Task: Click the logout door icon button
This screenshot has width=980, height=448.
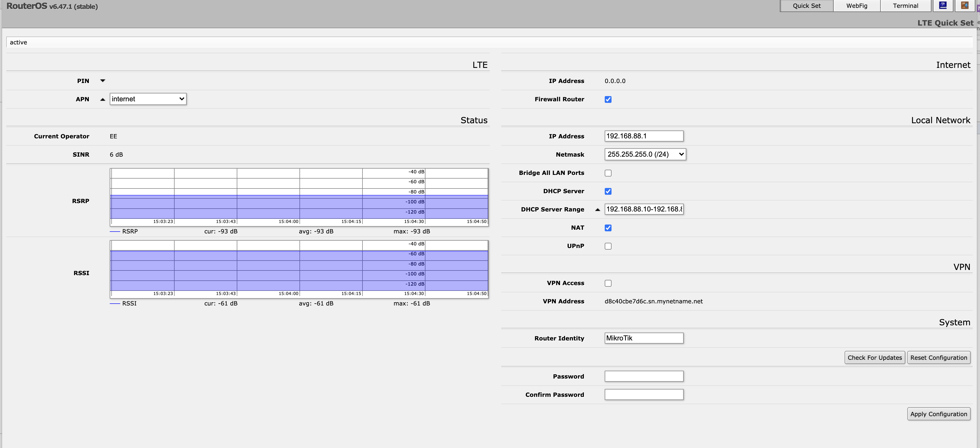Action: 964,5
